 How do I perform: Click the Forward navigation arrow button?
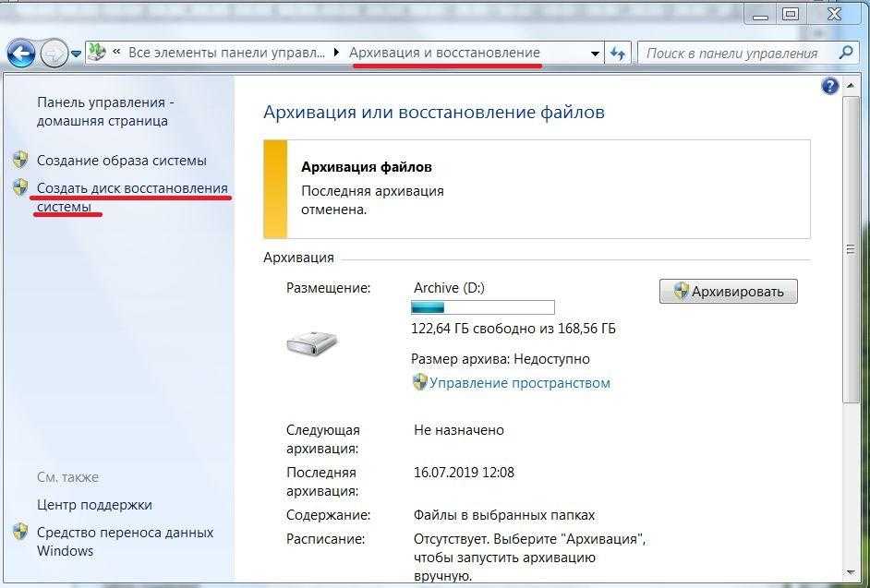pyautogui.click(x=54, y=54)
